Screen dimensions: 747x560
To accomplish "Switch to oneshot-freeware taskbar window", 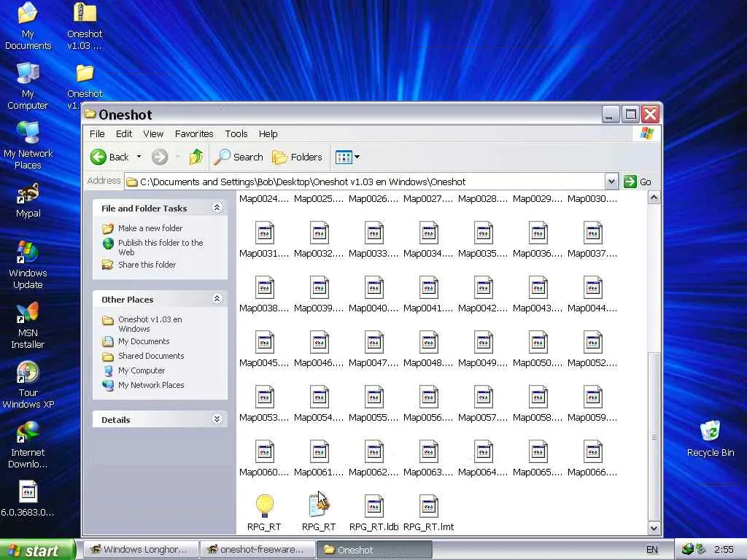I will 258,550.
